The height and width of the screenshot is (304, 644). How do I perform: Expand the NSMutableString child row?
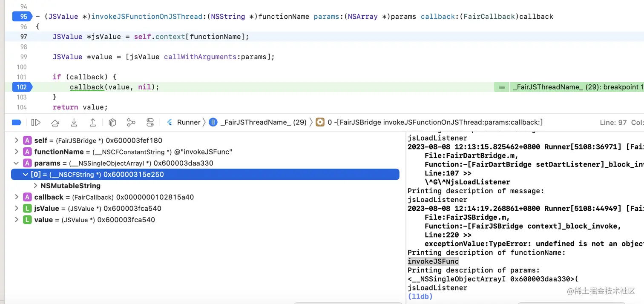click(x=35, y=186)
